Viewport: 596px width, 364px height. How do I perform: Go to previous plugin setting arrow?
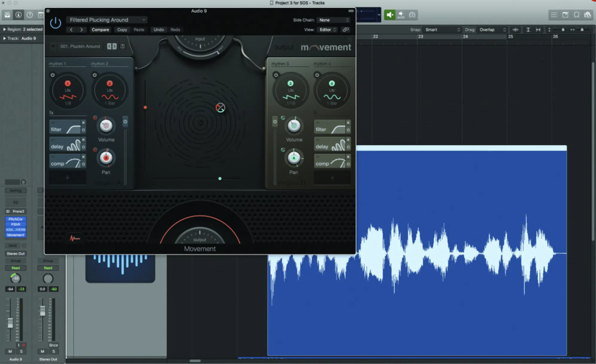point(71,30)
